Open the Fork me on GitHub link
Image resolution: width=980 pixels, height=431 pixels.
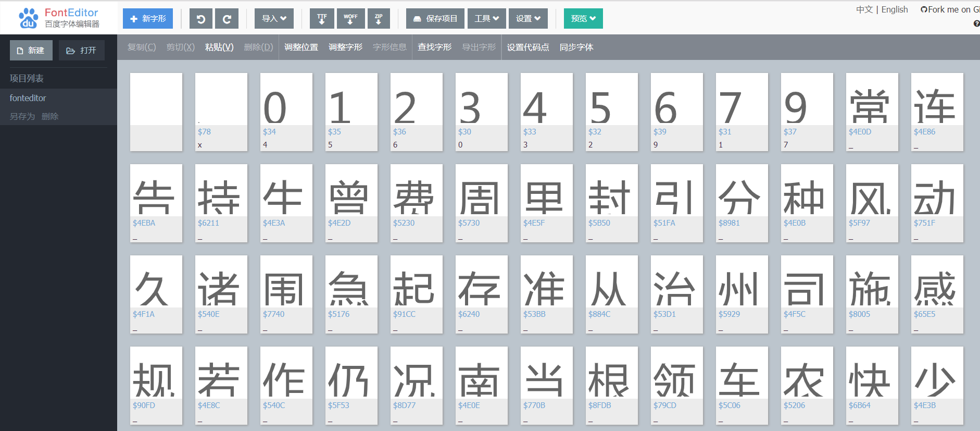point(950,9)
